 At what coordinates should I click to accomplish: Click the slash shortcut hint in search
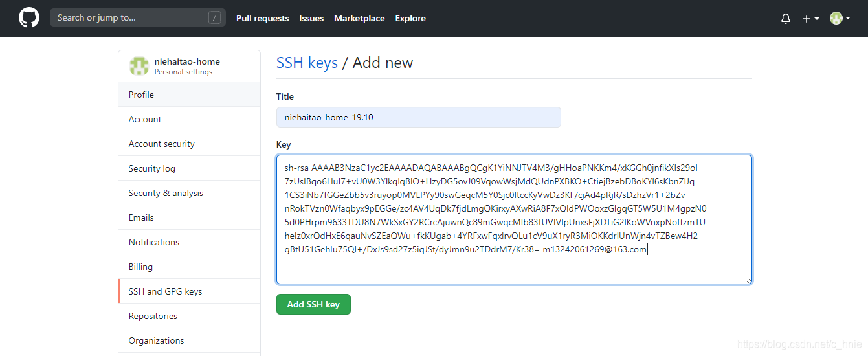click(214, 18)
